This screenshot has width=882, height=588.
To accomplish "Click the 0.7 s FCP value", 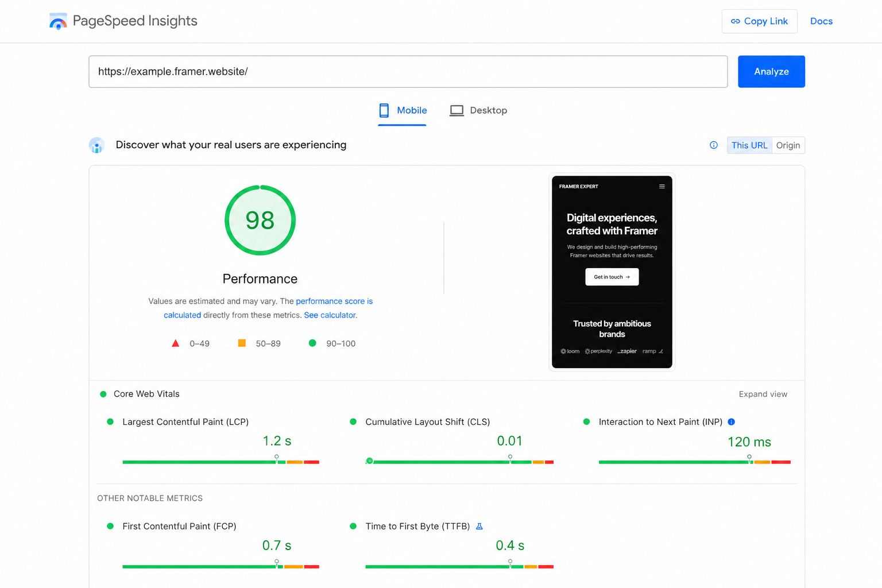I will click(x=277, y=546).
